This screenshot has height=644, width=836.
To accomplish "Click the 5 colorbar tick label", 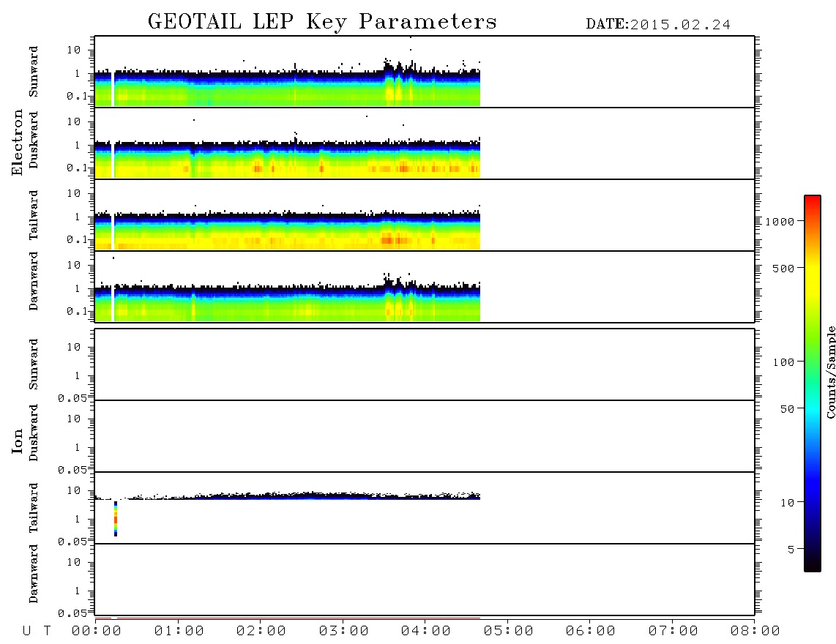I will (791, 550).
